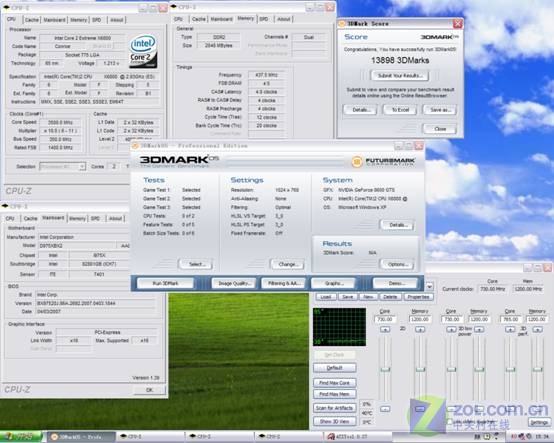Viewport: 554px width, 443px height.
Task: Click the 2D Core 730.00 input field
Action: pyautogui.click(x=385, y=319)
